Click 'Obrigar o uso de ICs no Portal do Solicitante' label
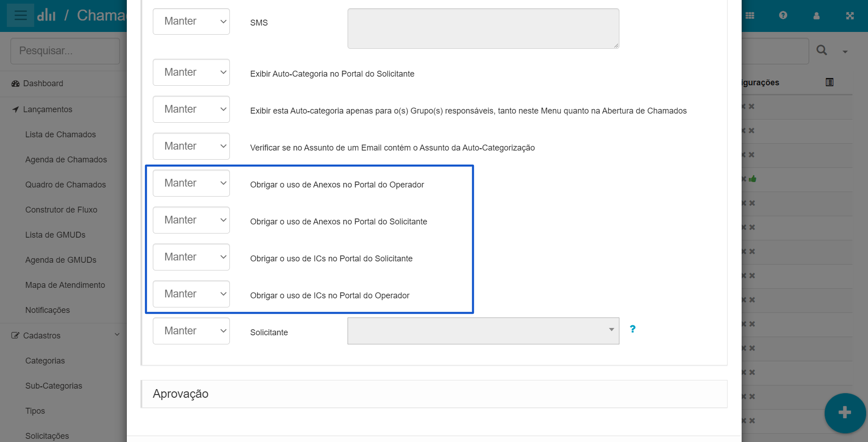Screen dimensions: 868x442 click(x=331, y=259)
